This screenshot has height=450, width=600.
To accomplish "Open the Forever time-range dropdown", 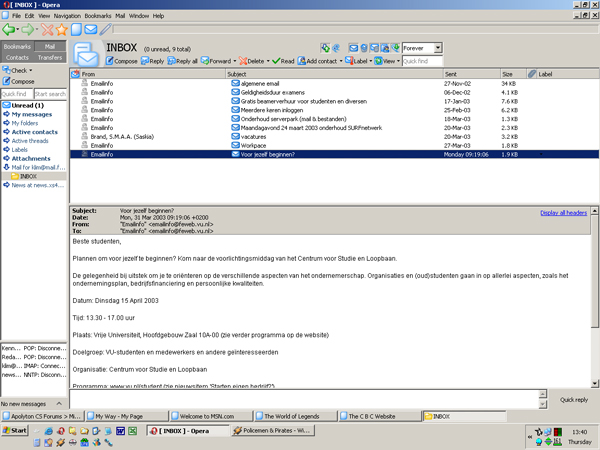I will pos(437,48).
